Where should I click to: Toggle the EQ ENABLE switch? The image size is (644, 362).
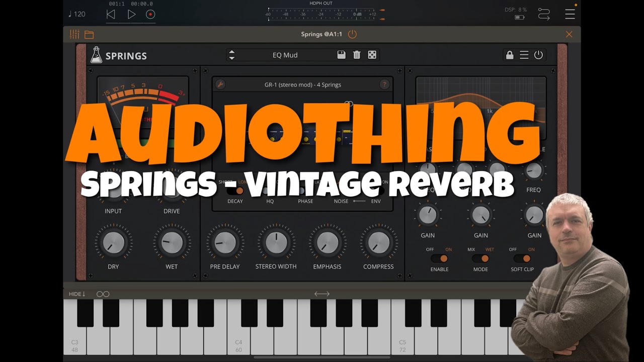click(x=439, y=258)
